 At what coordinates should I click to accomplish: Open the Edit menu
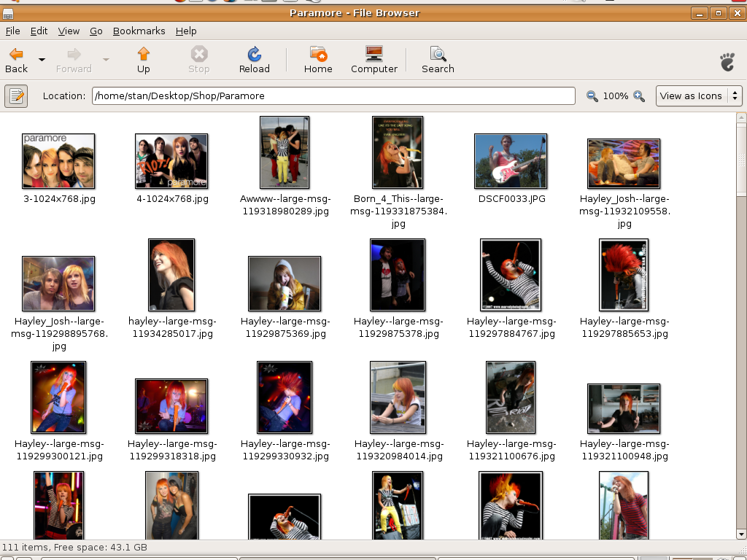[39, 31]
